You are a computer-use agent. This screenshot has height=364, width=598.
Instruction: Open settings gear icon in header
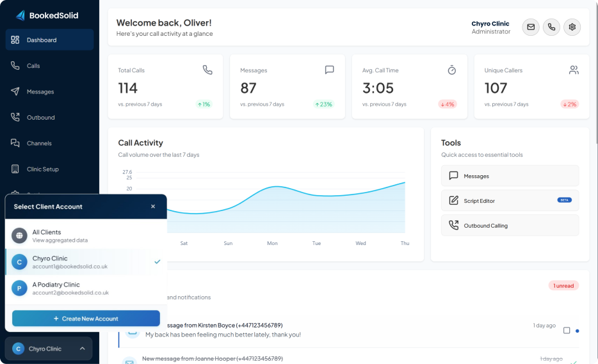click(572, 27)
